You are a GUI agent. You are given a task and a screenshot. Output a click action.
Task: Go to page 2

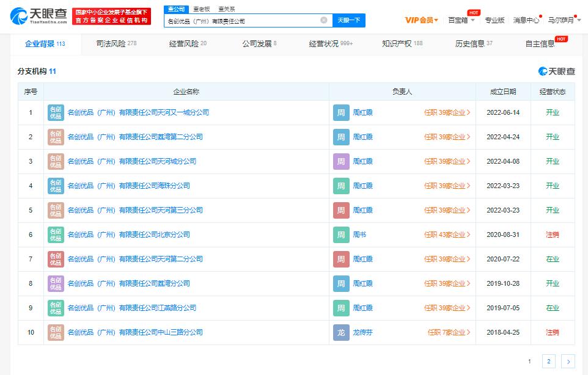549,362
